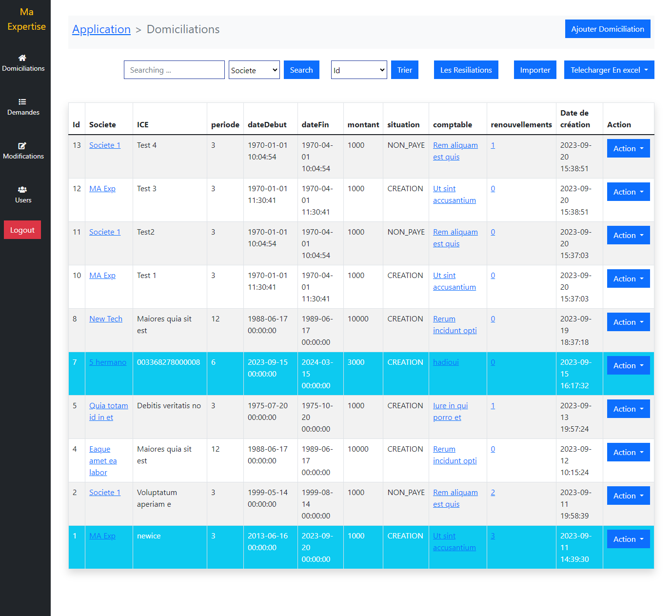This screenshot has height=616, width=672.
Task: Open Ut sint accusantium in row 12
Action: pos(455,195)
